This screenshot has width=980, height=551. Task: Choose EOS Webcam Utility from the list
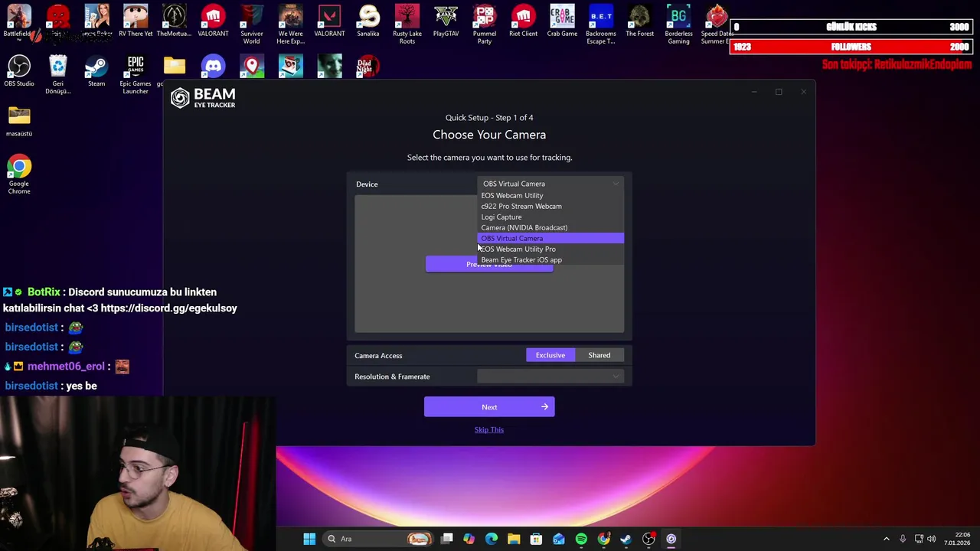[550, 195]
